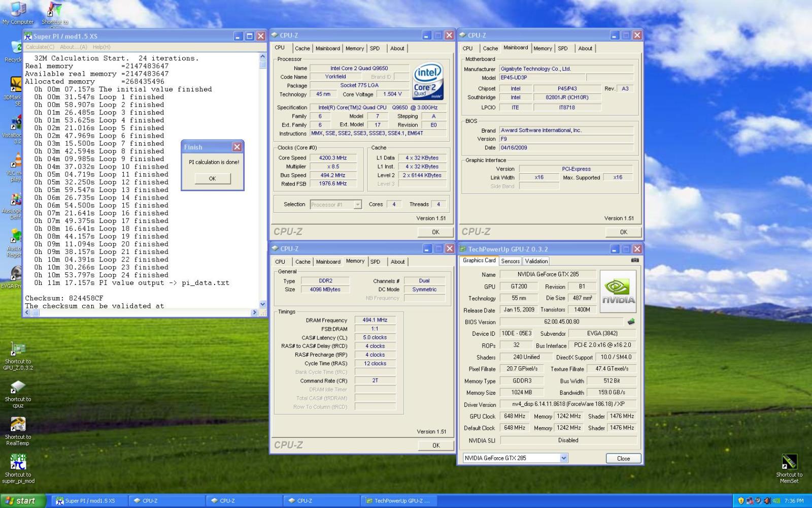Click Close button in GPU-Z
The image size is (812, 508).
pyautogui.click(x=623, y=458)
